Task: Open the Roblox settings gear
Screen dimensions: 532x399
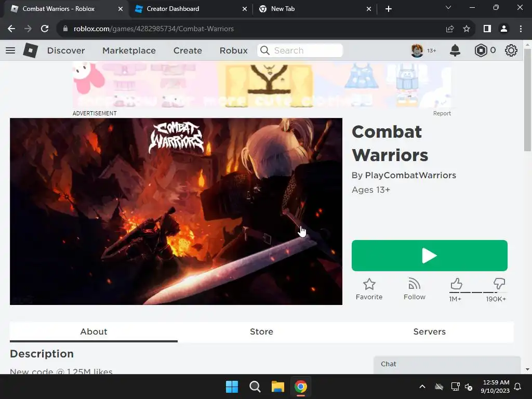Action: [511, 50]
